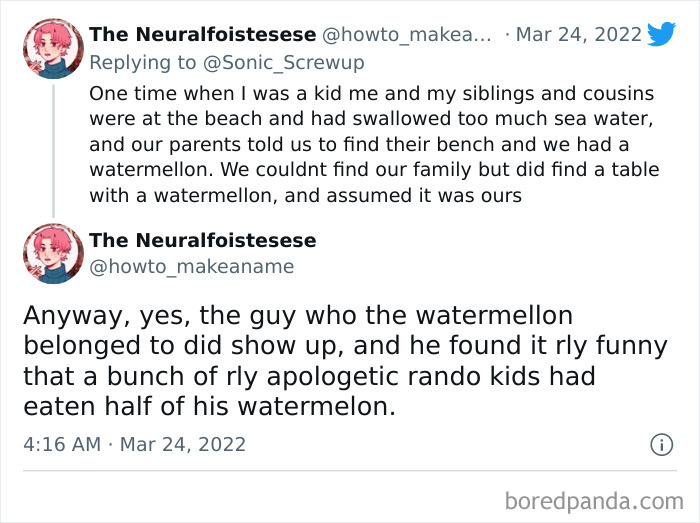Open the tweet info icon
The width and height of the screenshot is (700, 523).
tap(661, 444)
